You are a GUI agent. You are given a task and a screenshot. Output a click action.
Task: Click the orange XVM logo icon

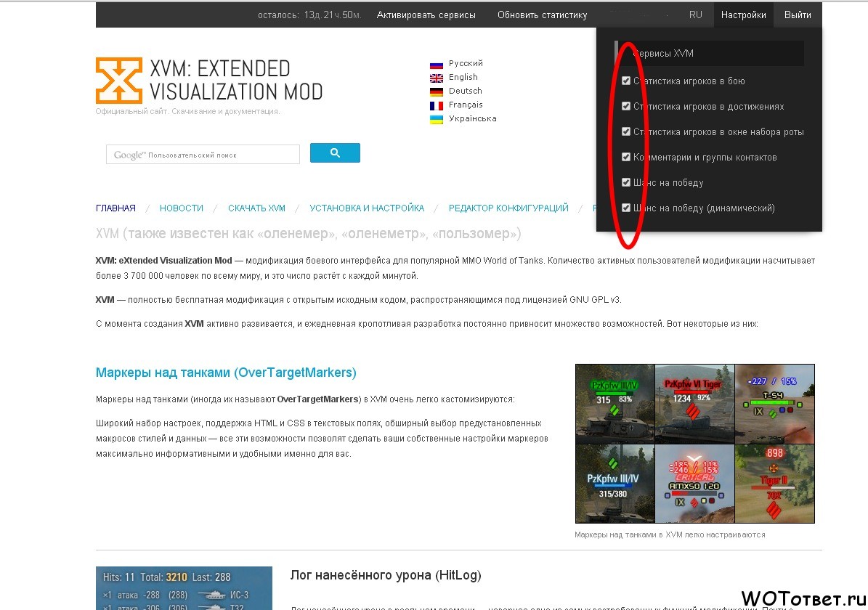[119, 81]
